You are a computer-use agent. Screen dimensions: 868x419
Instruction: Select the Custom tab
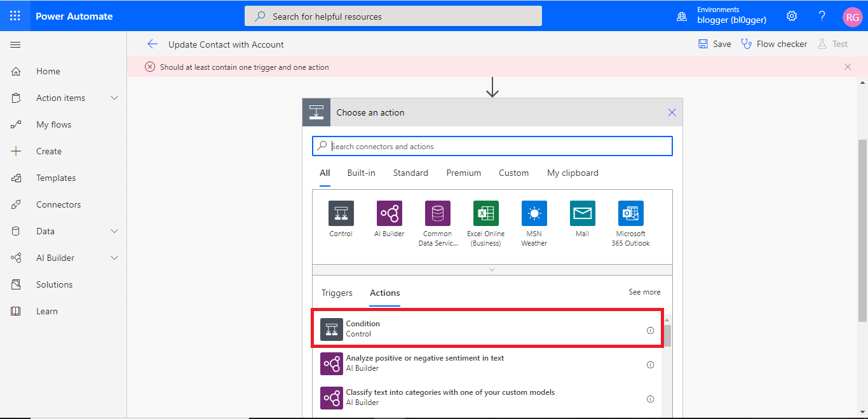(x=513, y=173)
